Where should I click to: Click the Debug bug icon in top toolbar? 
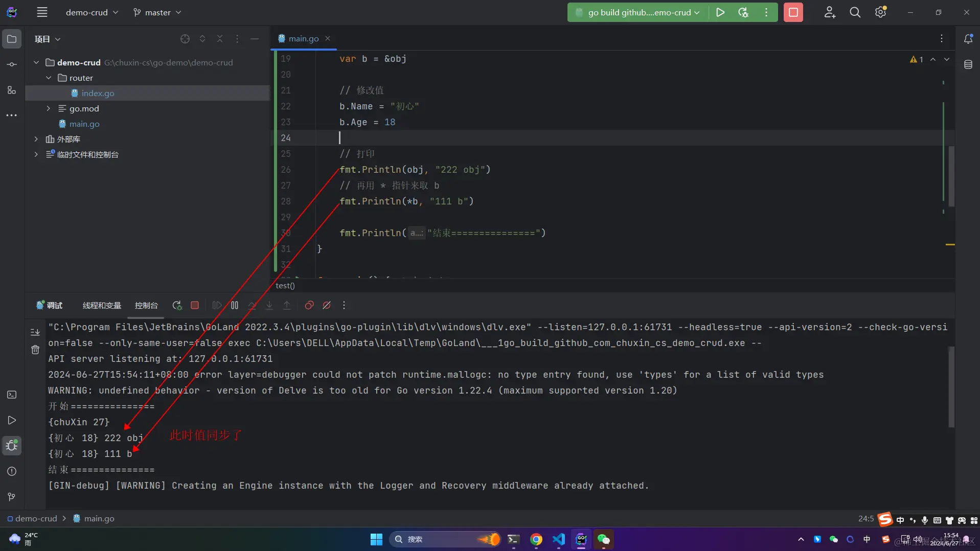[x=743, y=12]
